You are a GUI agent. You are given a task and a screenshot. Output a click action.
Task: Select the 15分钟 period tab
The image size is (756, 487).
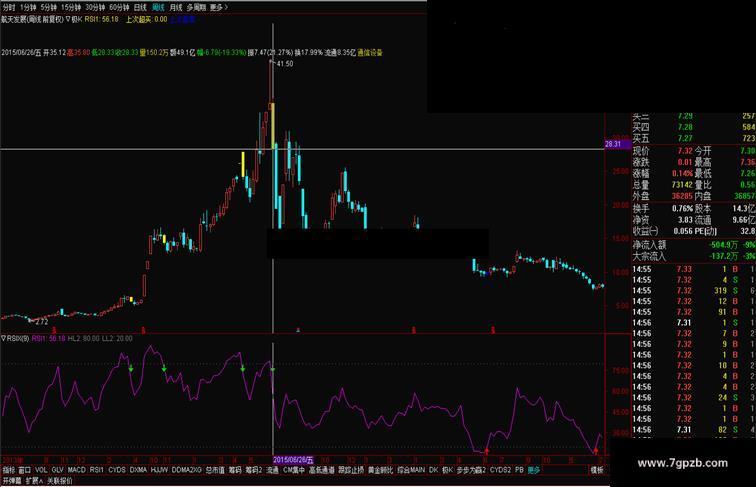click(x=71, y=7)
